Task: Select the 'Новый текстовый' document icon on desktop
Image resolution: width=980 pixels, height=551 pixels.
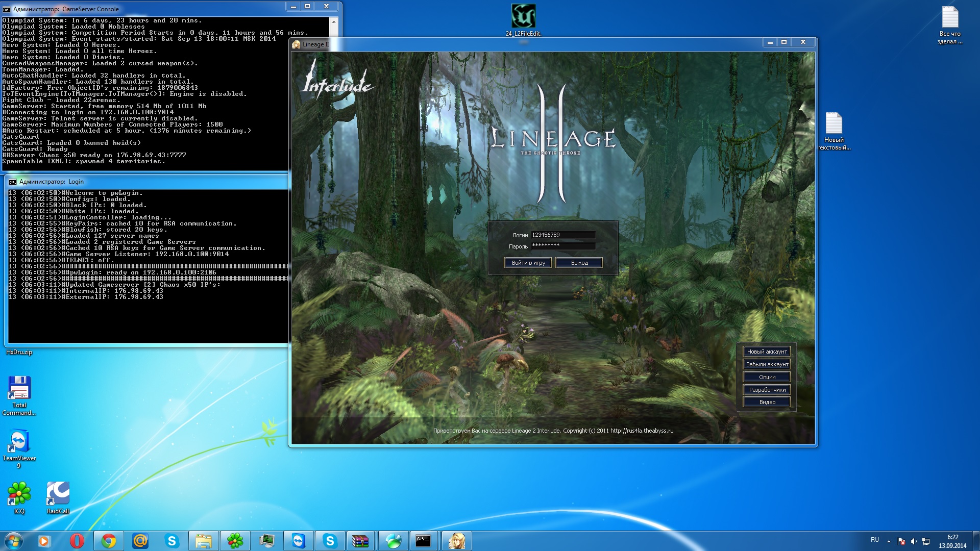Action: (834, 131)
